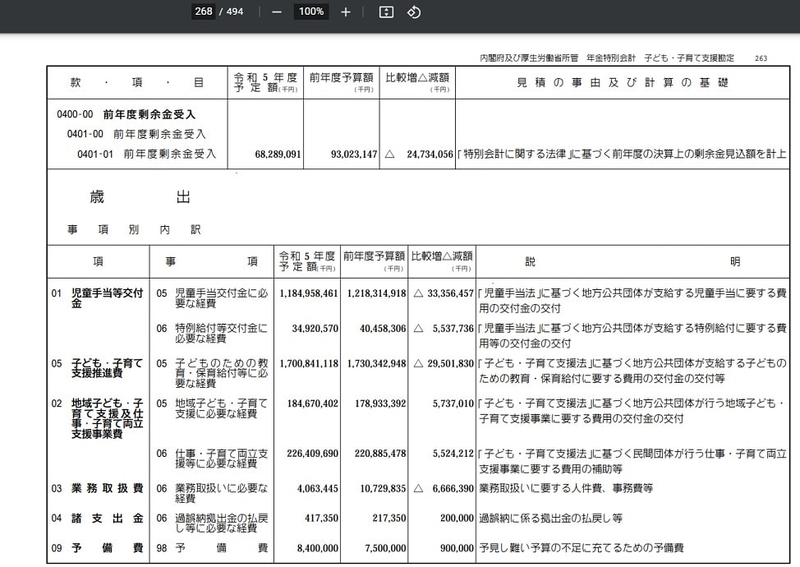The image size is (800, 567).
Task: Click the 説明 column header
Action: pos(632,262)
